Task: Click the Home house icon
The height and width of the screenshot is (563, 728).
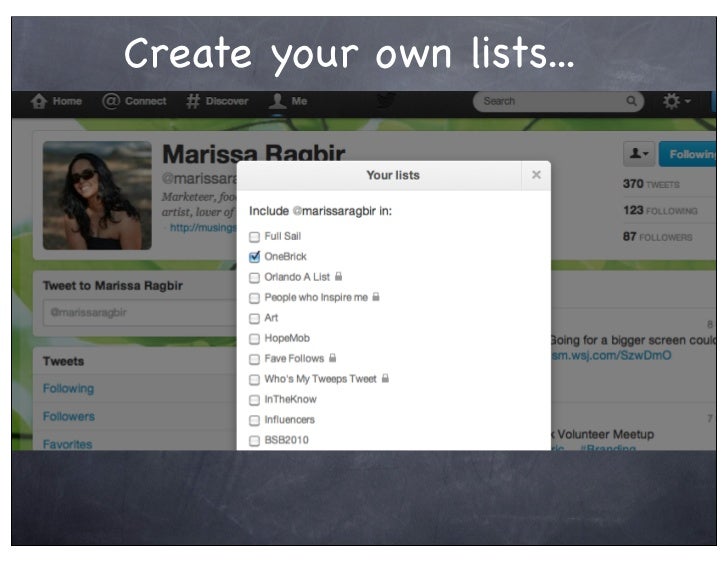Action: coord(39,101)
